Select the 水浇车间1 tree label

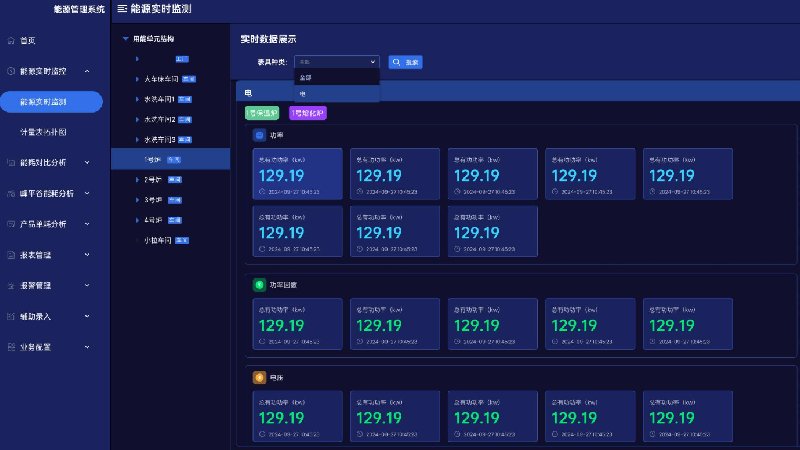coord(159,99)
